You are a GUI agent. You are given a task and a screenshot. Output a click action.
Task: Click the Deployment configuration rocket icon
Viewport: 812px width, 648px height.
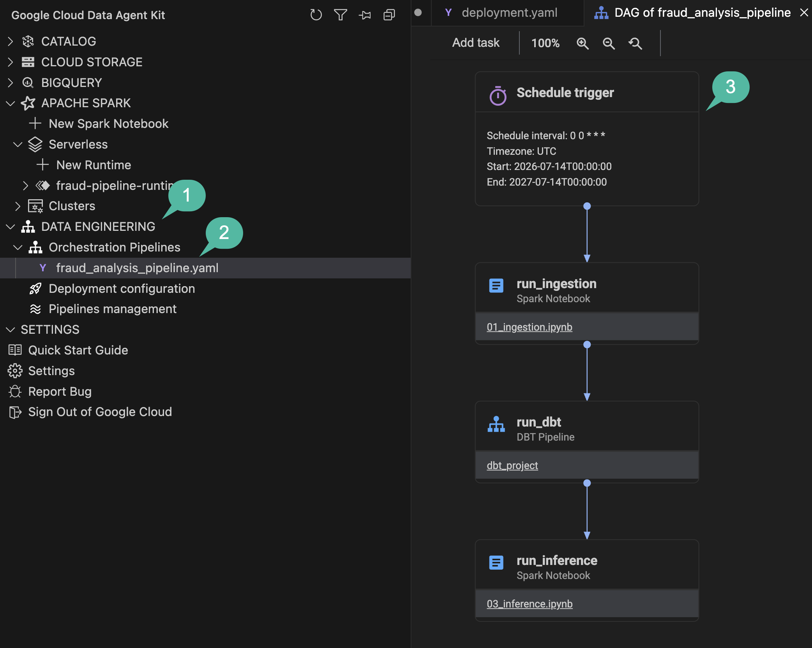(35, 289)
